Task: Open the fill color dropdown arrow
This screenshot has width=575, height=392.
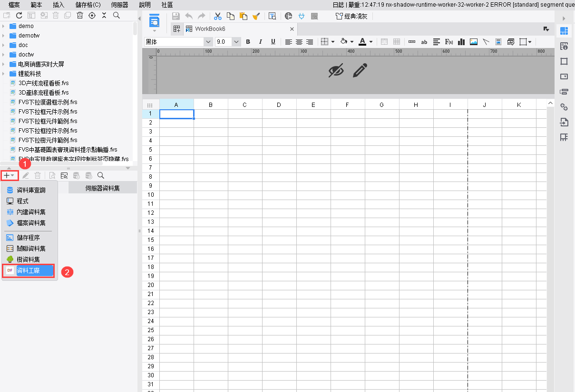Action: 352,42
